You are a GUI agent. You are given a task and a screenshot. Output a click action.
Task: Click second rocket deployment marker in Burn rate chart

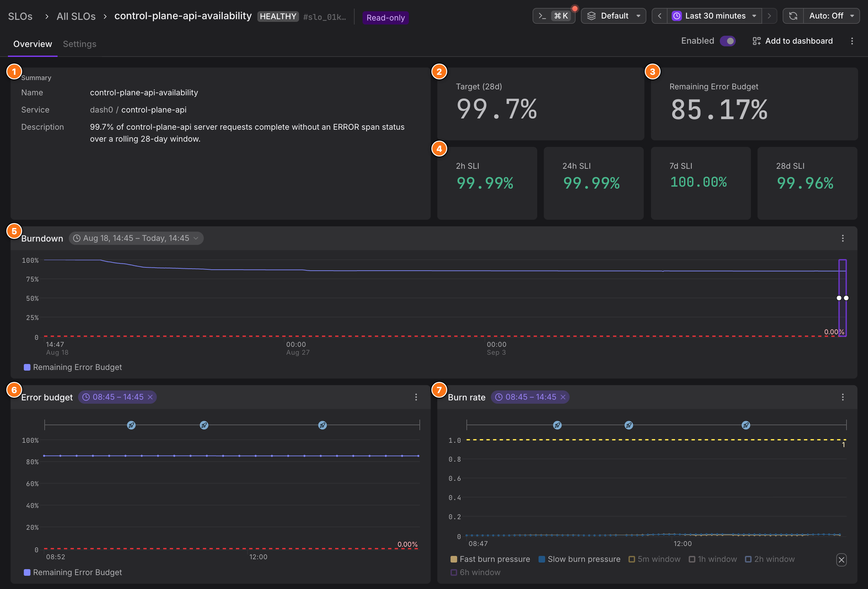(x=629, y=425)
